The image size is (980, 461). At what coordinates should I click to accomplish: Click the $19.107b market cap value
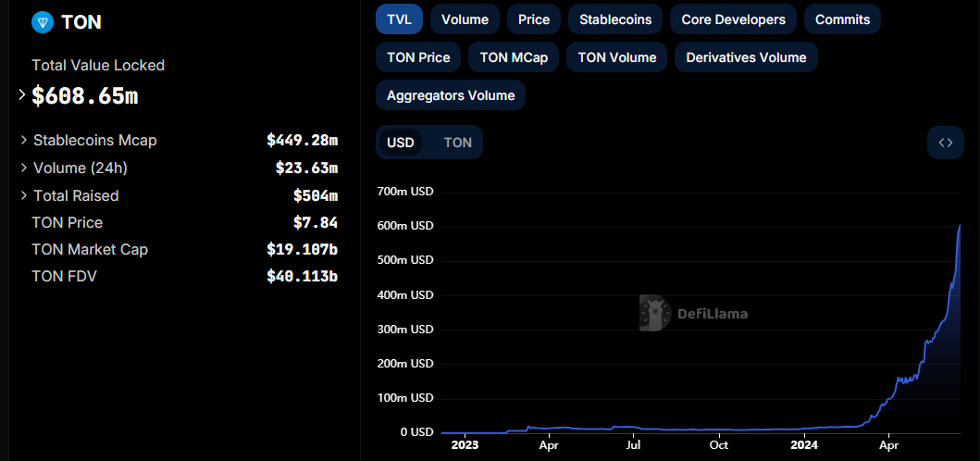click(303, 250)
